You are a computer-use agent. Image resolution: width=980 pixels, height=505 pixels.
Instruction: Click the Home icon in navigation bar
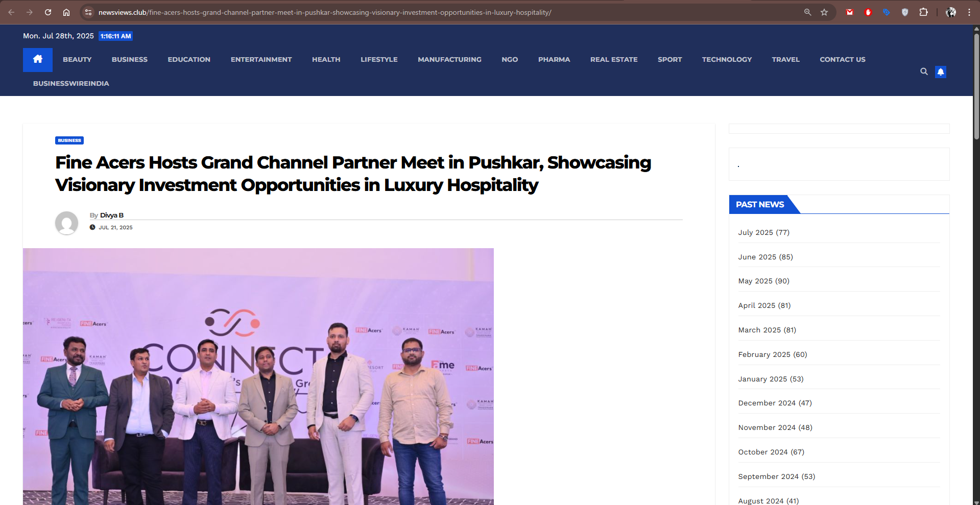pyautogui.click(x=37, y=60)
